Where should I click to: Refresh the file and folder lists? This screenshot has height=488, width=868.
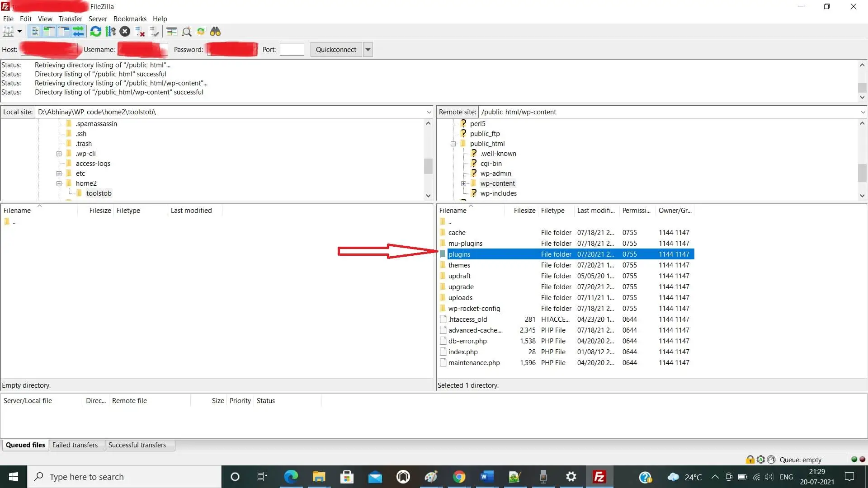(x=95, y=32)
